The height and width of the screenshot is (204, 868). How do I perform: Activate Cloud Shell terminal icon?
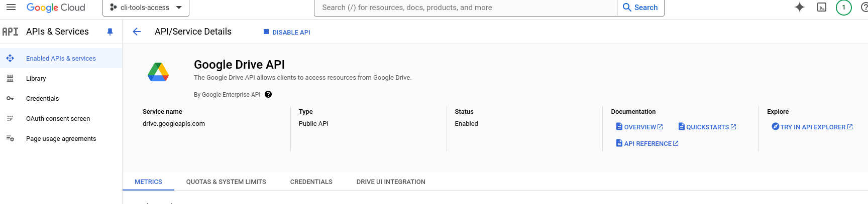pyautogui.click(x=822, y=8)
